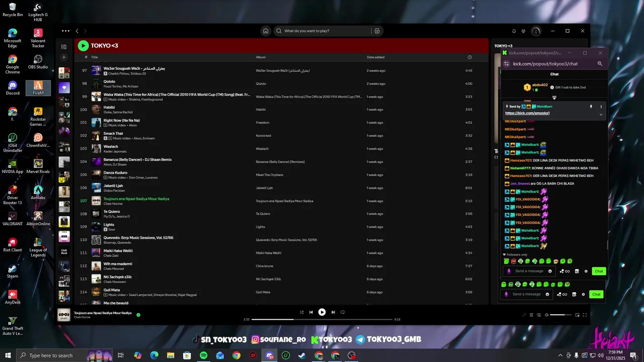Open Windows Start menu

tap(8, 355)
